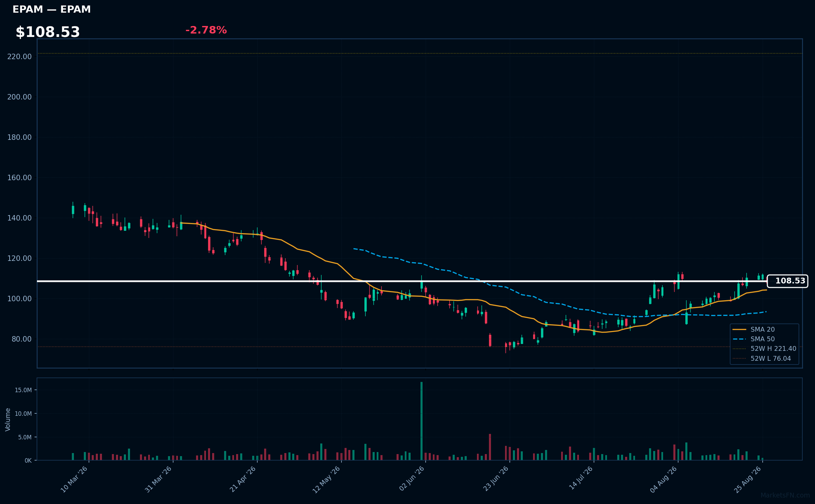Click the 108.53 price tag on right axis
Image resolution: width=815 pixels, height=504 pixels.
point(787,281)
